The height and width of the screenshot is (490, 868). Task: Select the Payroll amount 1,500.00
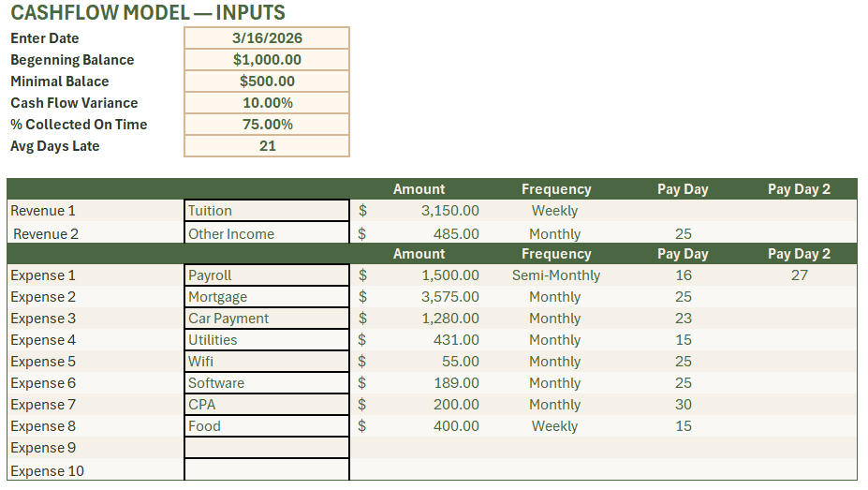click(449, 275)
